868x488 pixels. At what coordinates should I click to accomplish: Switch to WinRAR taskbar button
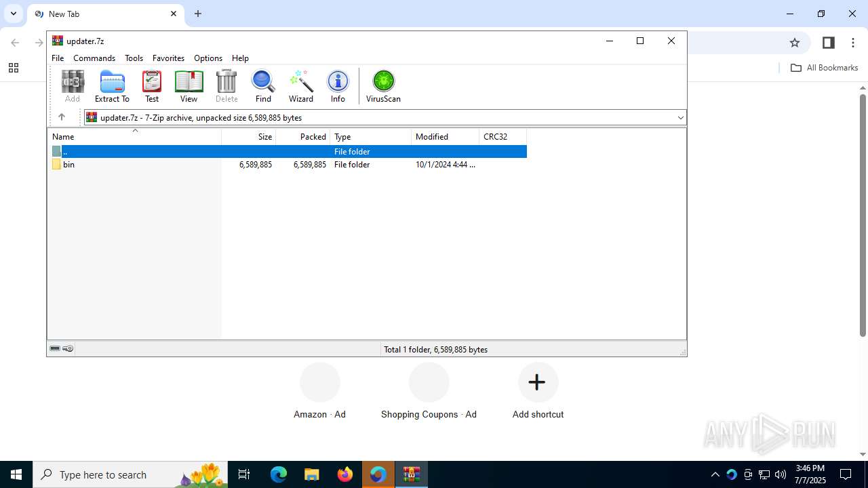point(412,474)
